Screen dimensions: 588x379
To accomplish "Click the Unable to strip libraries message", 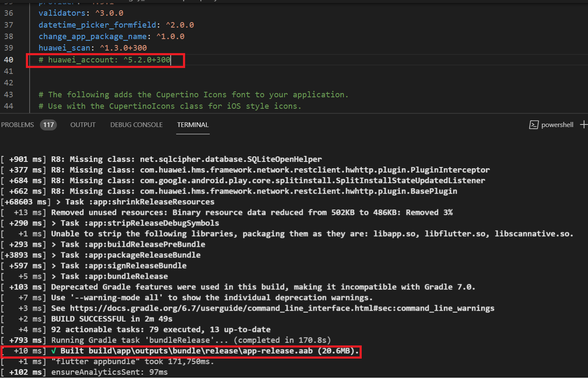I will tap(287, 234).
